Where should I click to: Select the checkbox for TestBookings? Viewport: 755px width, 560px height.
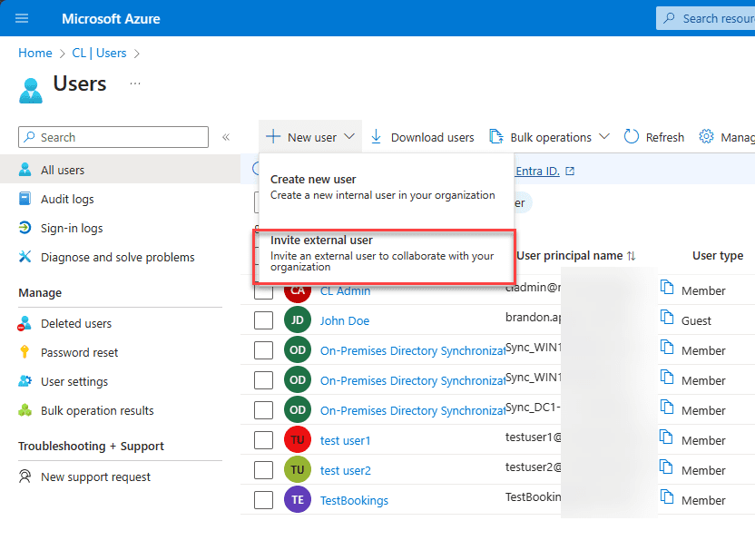pyautogui.click(x=263, y=500)
